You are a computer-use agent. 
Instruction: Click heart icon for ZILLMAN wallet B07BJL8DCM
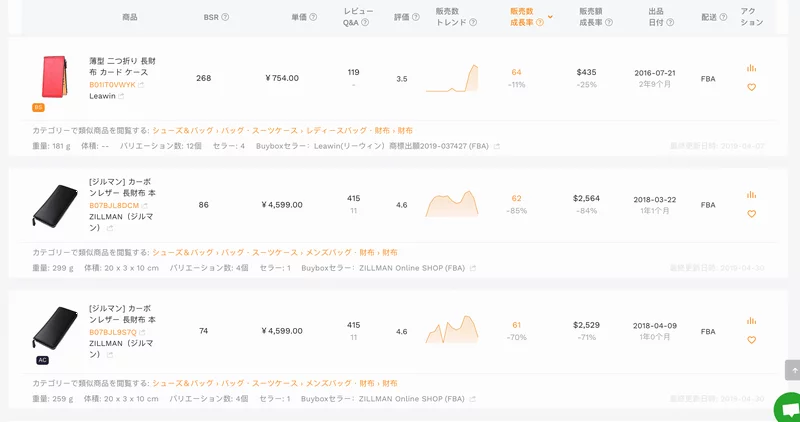751,214
